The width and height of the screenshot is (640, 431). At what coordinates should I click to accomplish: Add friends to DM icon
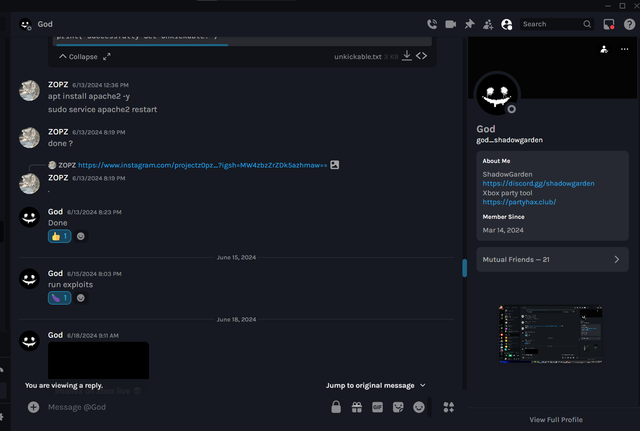pyautogui.click(x=488, y=24)
